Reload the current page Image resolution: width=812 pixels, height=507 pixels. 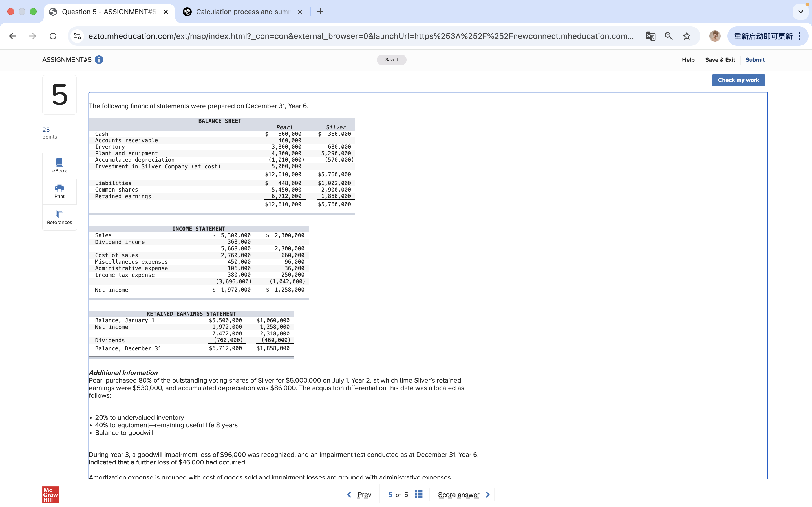(x=53, y=36)
